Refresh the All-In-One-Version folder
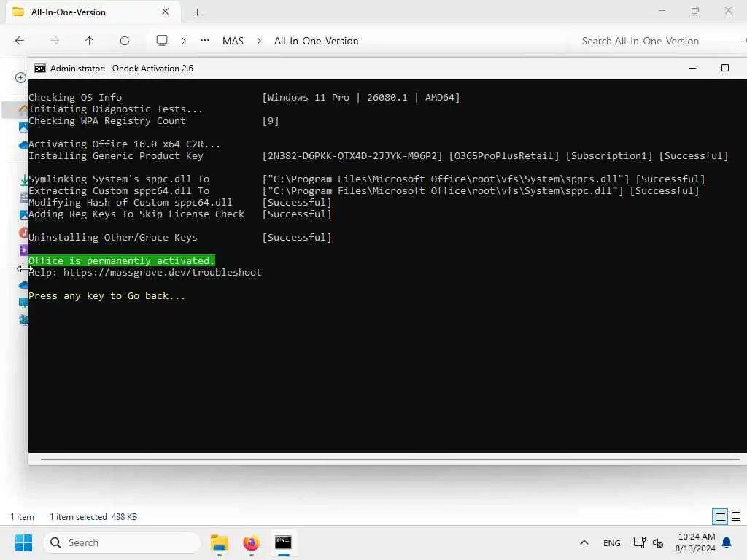 pos(125,41)
